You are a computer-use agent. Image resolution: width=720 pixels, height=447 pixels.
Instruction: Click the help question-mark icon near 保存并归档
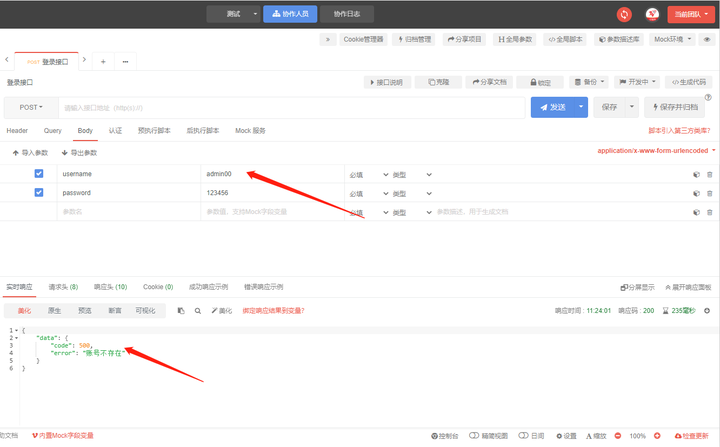click(x=708, y=97)
